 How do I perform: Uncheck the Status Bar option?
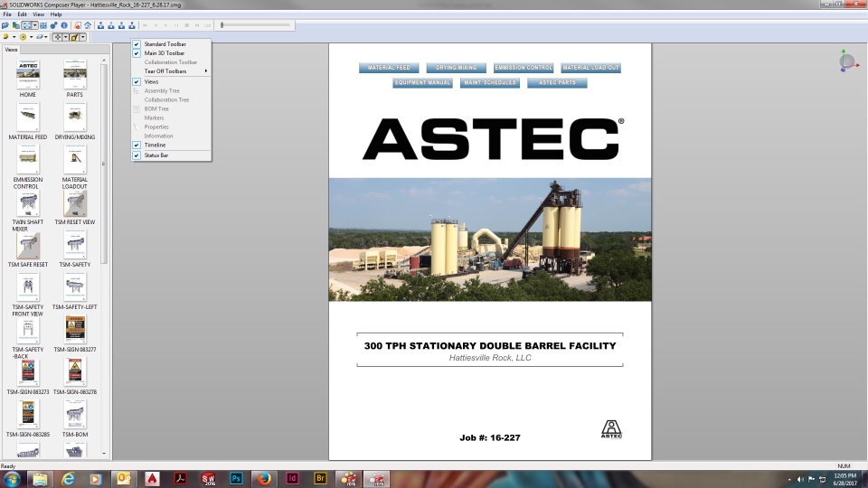[x=171, y=155]
